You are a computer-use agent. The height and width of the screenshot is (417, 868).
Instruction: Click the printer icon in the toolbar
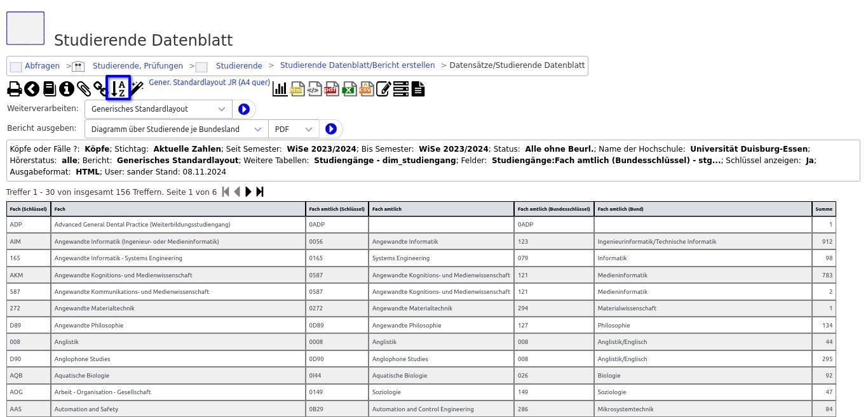pyautogui.click(x=14, y=89)
